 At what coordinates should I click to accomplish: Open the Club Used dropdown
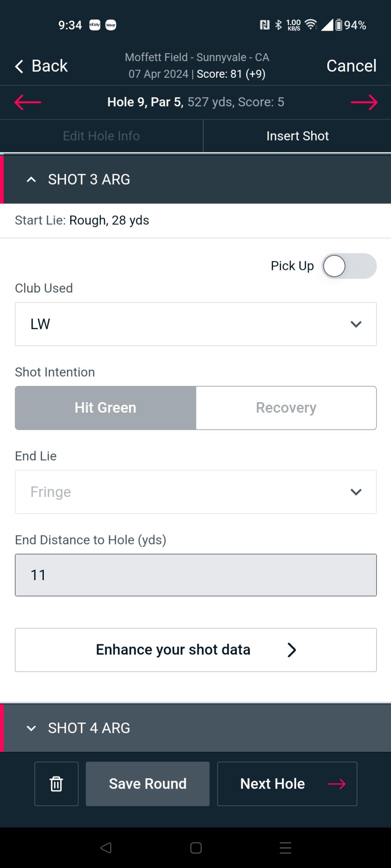(x=196, y=324)
